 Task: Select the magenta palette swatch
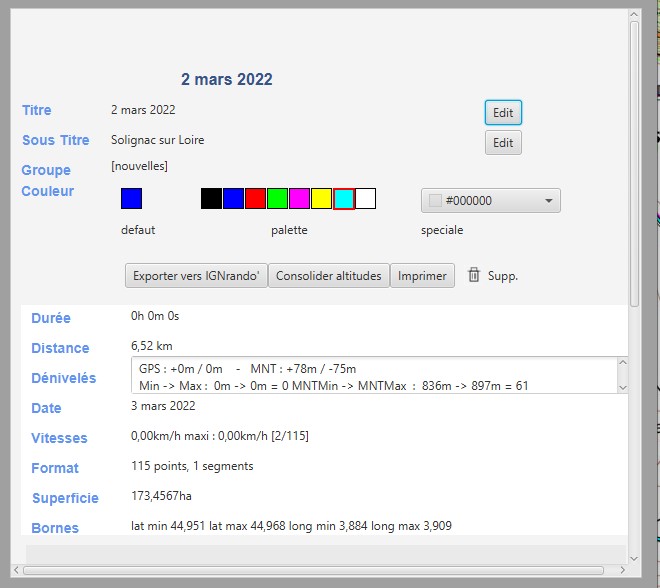299,198
